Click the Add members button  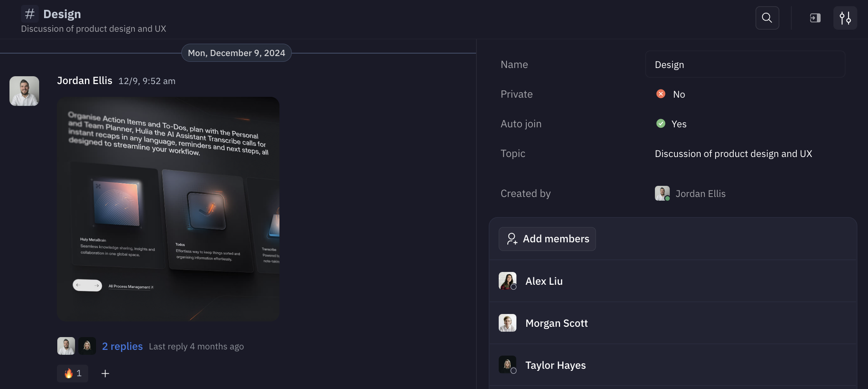tap(547, 239)
